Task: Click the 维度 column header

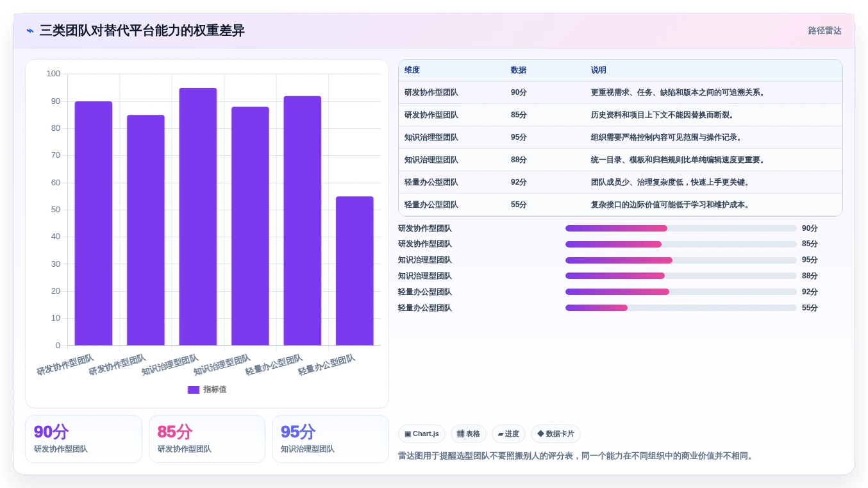Action: tap(412, 71)
